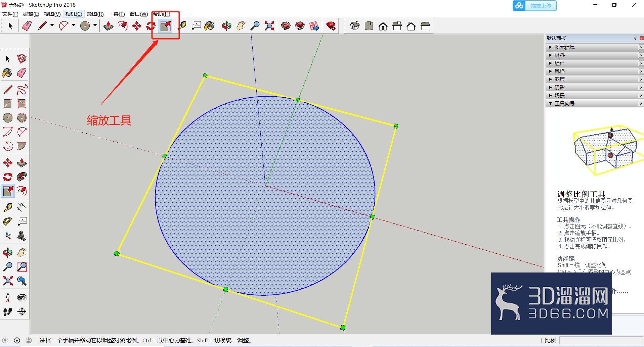Open 3D Warehouse from top toolbar
Image resolution: width=644 pixels, height=347 pixels.
point(286,26)
